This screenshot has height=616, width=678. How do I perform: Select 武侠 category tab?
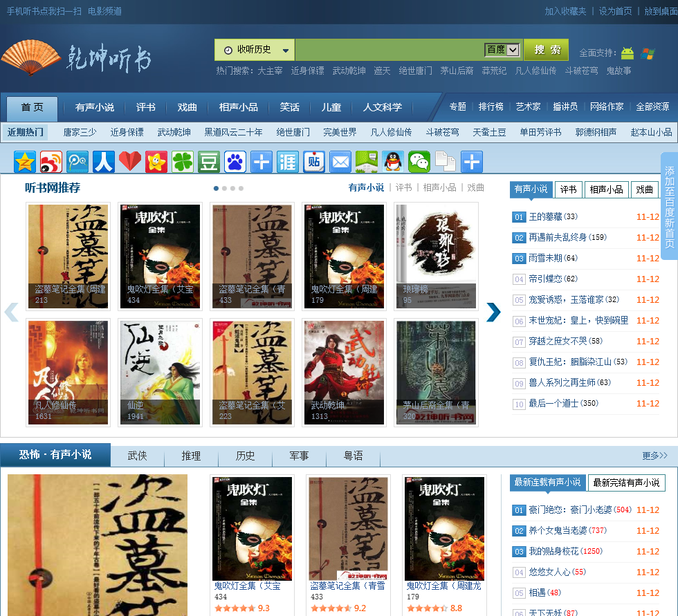tap(138, 456)
